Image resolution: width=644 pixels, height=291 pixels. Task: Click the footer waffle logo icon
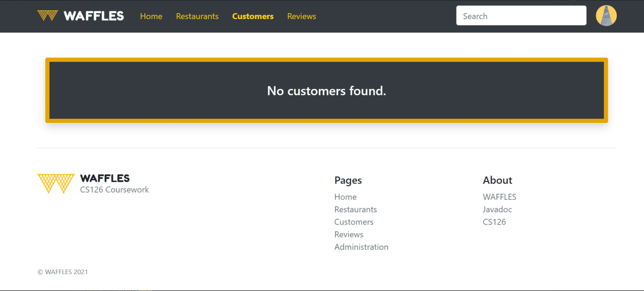[x=56, y=183]
